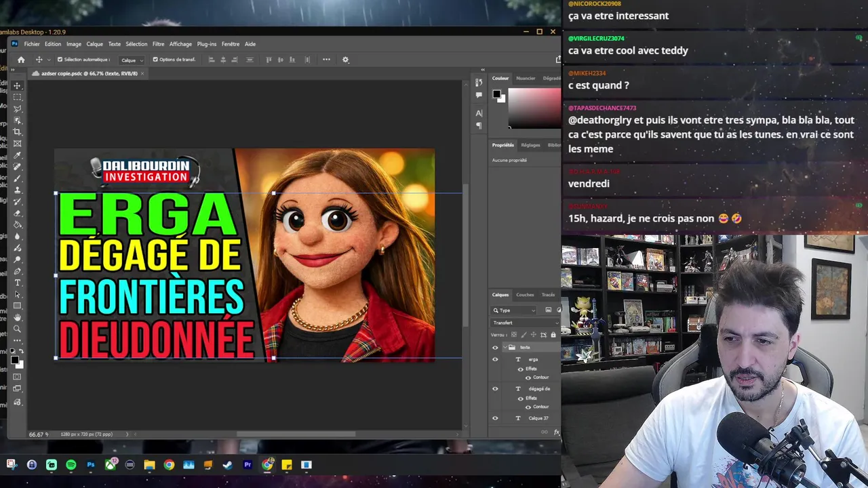This screenshot has width=868, height=488.
Task: Click layer effects fx icon
Action: click(x=557, y=432)
